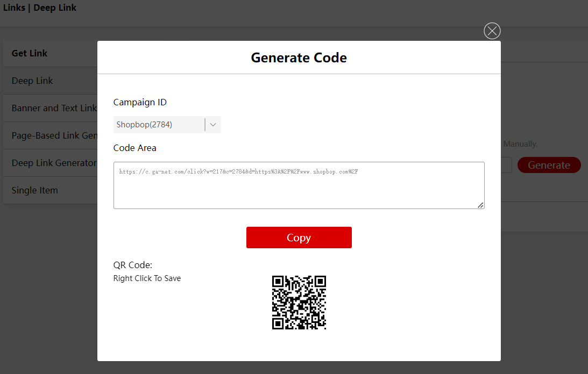The image size is (588, 374).
Task: Click the Code Area label
Action: 134,148
